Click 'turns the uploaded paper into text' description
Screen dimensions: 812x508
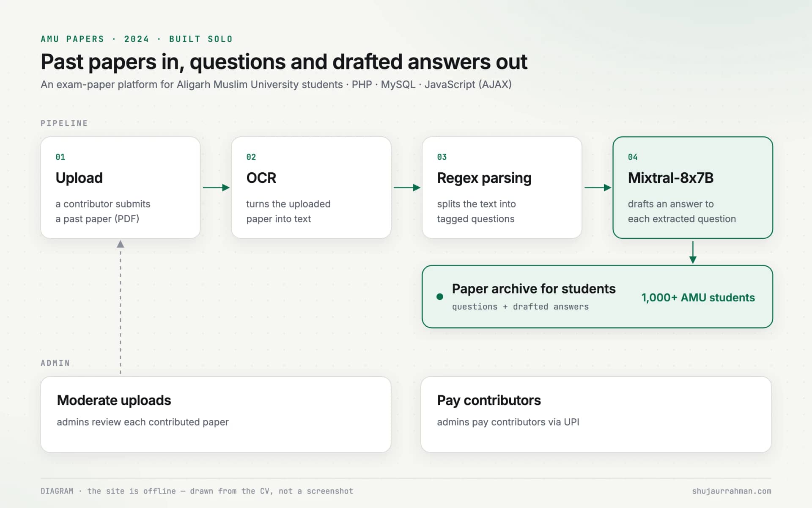[288, 211]
